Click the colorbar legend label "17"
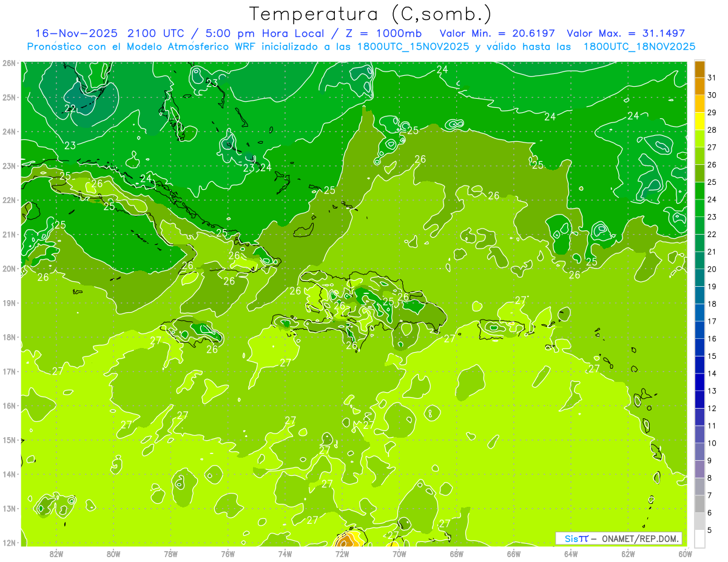 click(712, 321)
